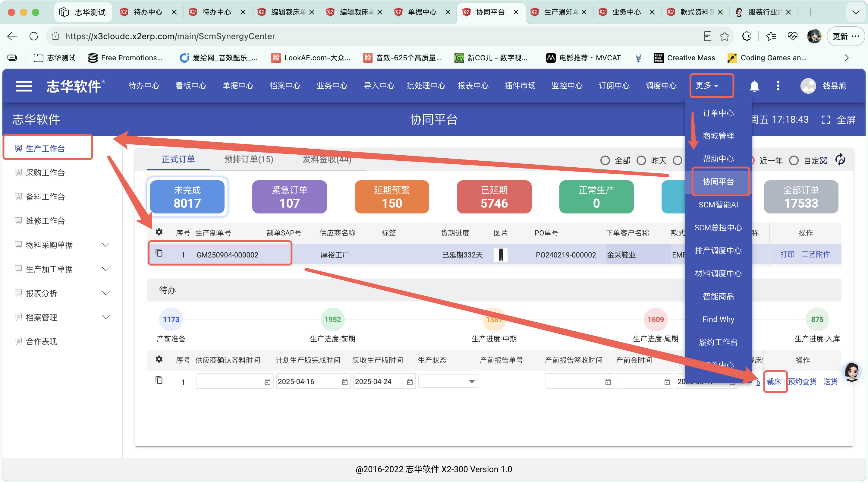Open browser extensions puzzle icon

747,36
